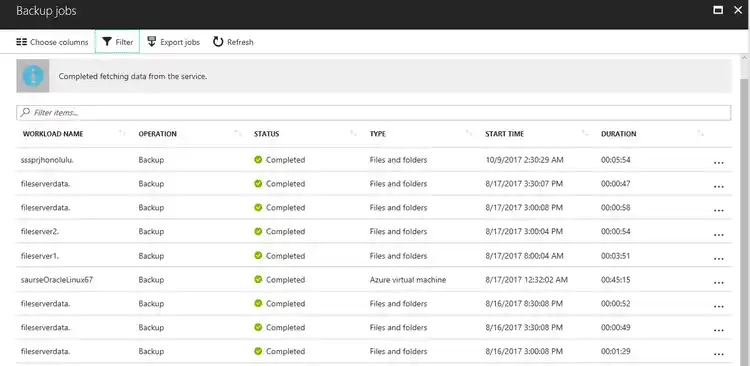Open more options for 8/16/2017 8:30:08 PM job
The height and width of the screenshot is (366, 750).
coord(718,307)
